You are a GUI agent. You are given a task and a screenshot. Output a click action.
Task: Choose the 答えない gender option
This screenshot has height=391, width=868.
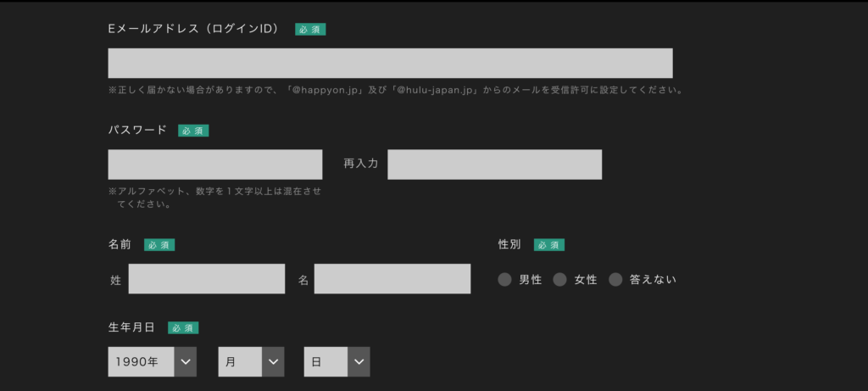coord(615,280)
